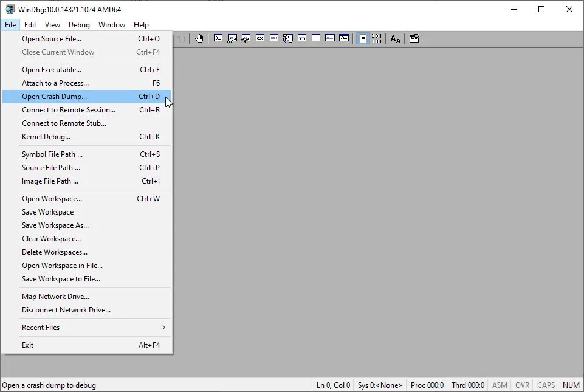
Task: Open the Edit menu
Action: click(x=30, y=24)
